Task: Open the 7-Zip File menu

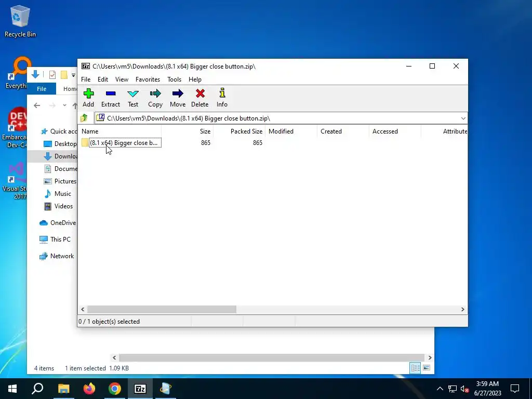Action: 86,79
